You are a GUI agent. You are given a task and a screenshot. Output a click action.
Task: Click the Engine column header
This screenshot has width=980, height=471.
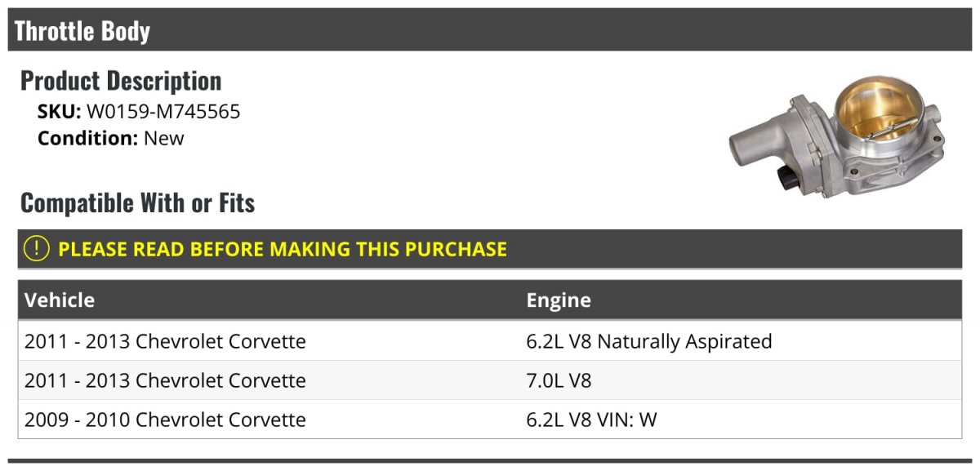tap(559, 300)
